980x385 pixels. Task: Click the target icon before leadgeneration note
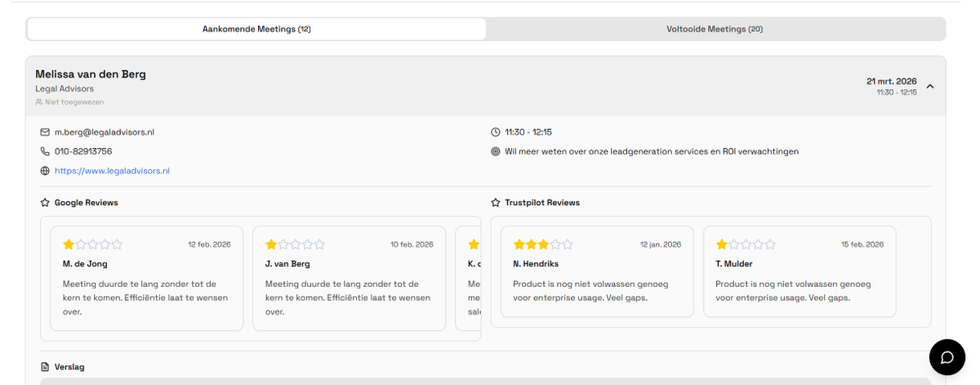pos(495,151)
